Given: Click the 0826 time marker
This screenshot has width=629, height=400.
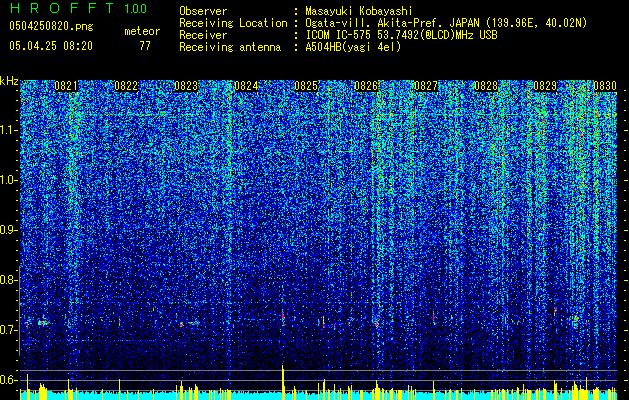Looking at the screenshot, I should click(366, 86).
